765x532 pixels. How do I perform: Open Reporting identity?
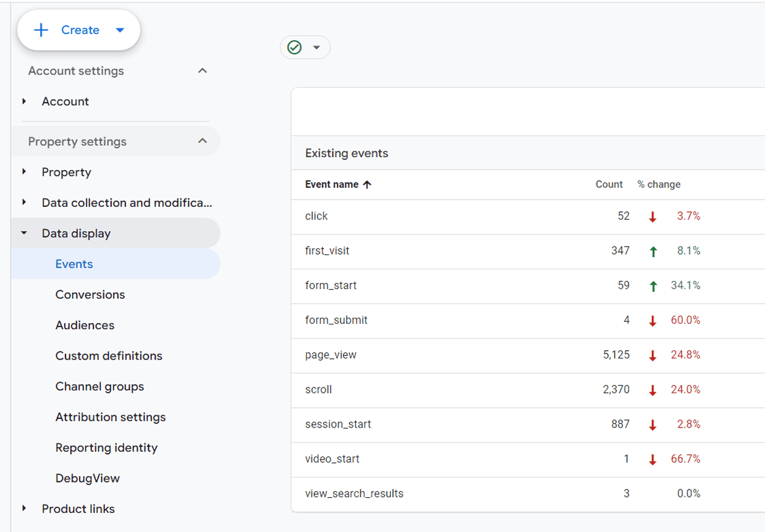click(x=106, y=448)
